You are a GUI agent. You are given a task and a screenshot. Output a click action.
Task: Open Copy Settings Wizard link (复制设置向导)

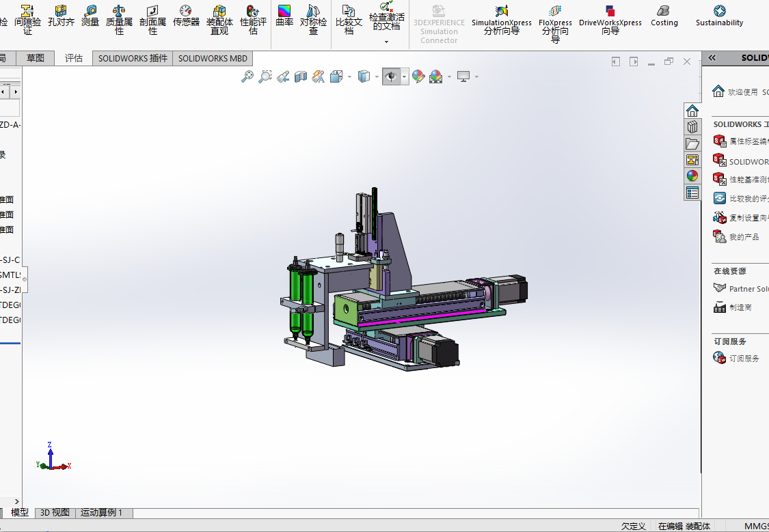pyautogui.click(x=741, y=217)
